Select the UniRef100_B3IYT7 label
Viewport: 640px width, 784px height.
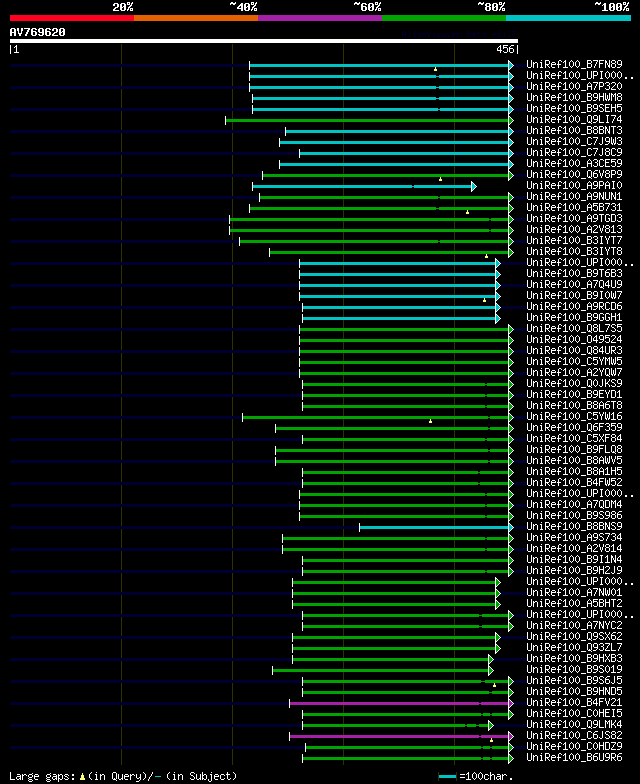point(574,240)
